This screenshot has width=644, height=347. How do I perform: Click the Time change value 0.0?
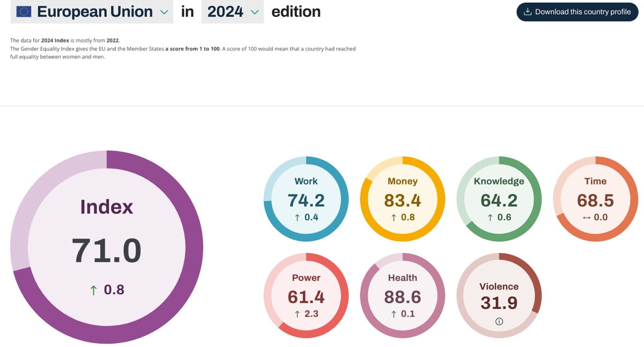(x=601, y=217)
